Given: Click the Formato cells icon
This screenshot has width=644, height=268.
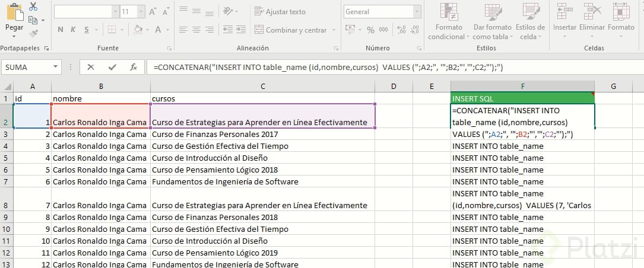Looking at the screenshot, I should [621, 11].
